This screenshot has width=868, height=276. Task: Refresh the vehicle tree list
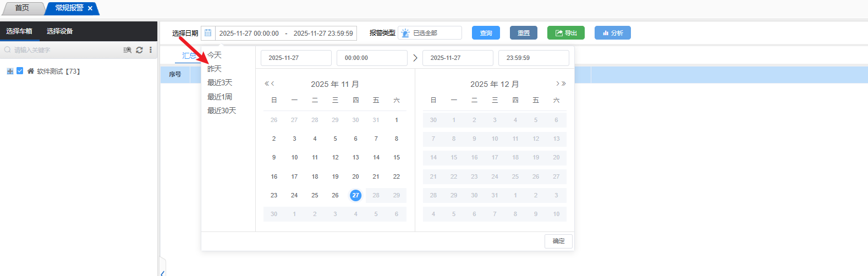pyautogui.click(x=139, y=50)
